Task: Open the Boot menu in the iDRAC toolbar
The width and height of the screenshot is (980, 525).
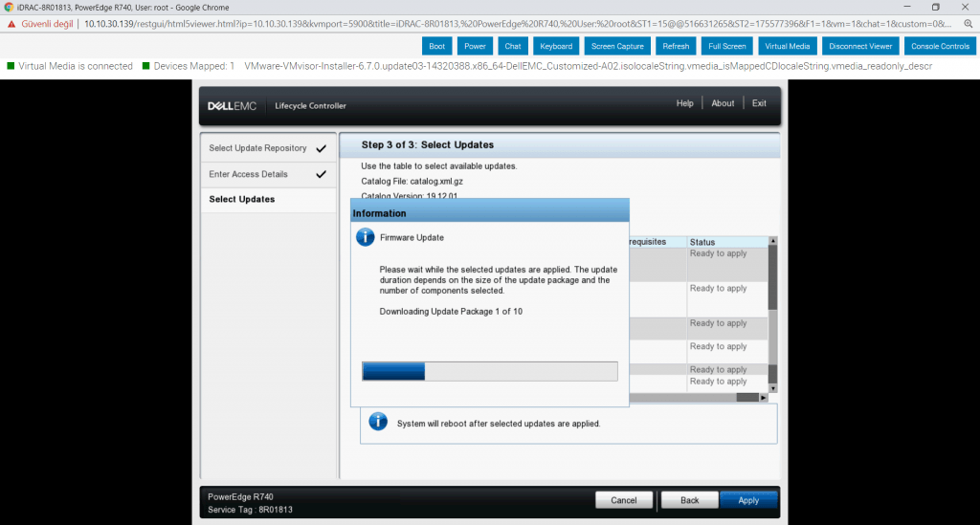Action: coord(436,46)
